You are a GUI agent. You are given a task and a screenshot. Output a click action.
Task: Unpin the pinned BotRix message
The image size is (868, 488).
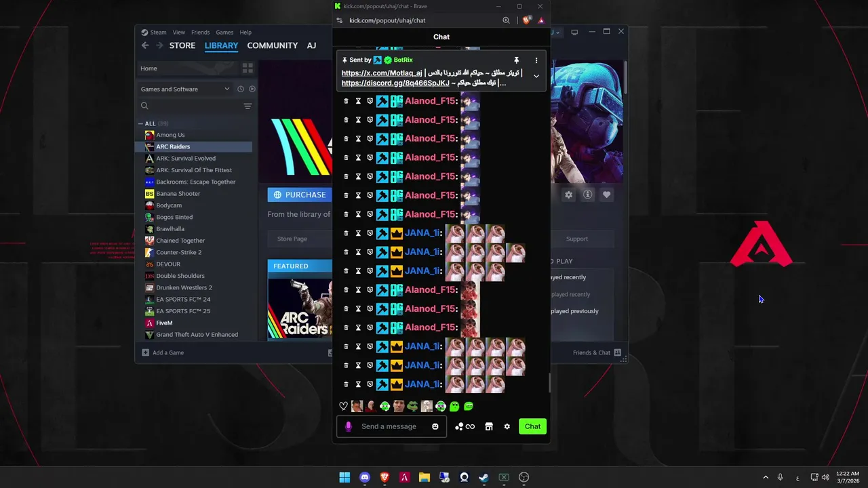[516, 60]
